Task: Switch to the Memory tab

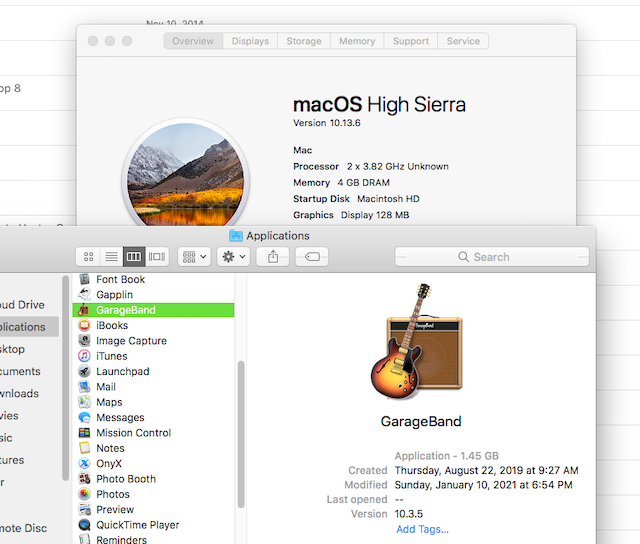Action: (x=357, y=41)
